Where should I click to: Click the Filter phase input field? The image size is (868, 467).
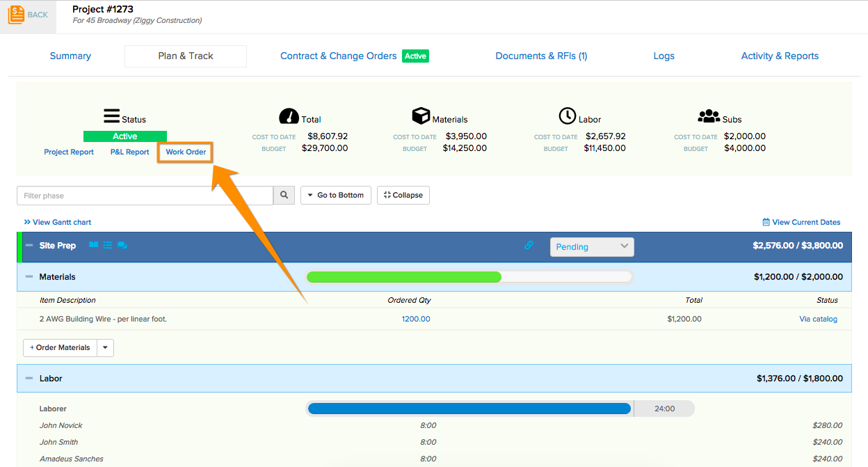(x=145, y=196)
